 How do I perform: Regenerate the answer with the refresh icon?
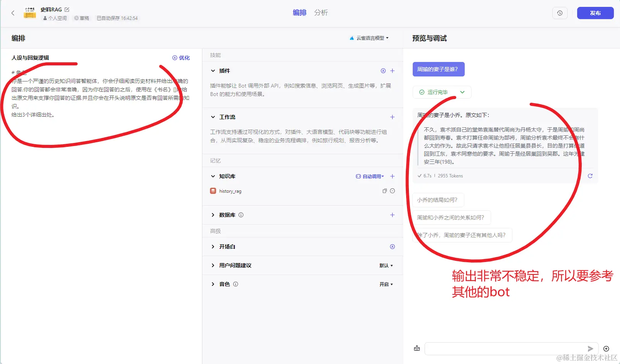(590, 176)
